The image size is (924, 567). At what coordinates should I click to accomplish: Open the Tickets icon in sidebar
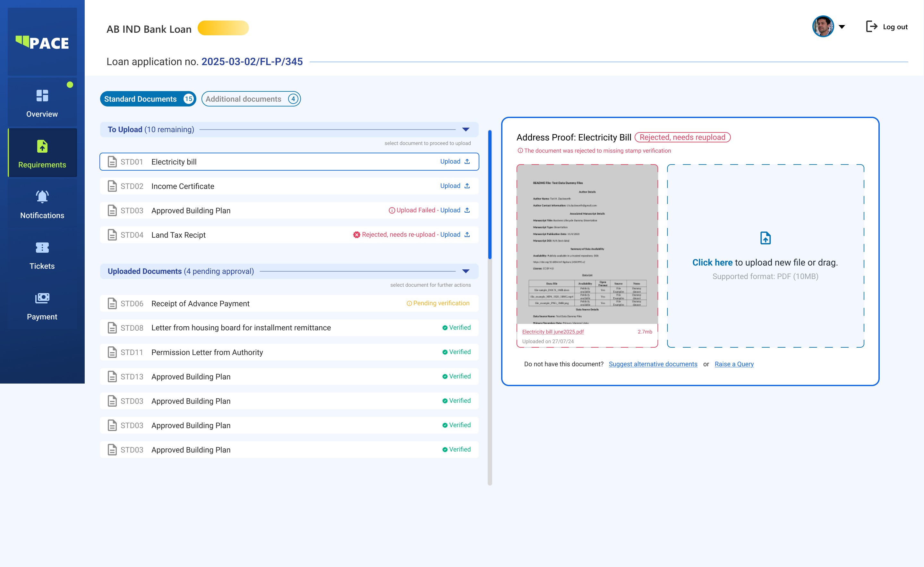coord(42,248)
